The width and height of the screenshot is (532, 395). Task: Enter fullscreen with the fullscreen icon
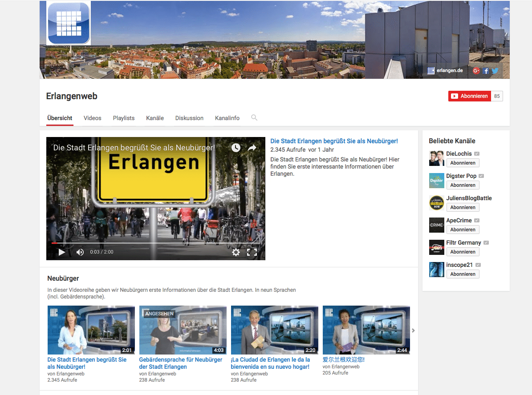[252, 252]
